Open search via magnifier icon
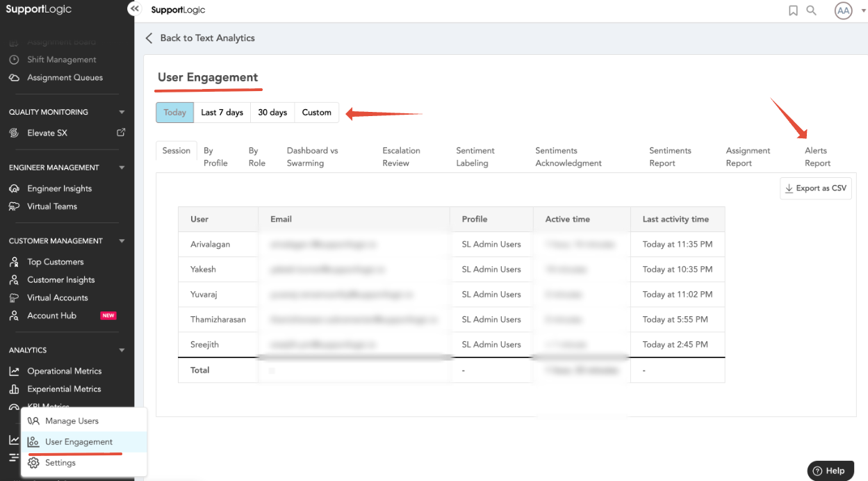Screen dimensions: 868x481 pyautogui.click(x=811, y=10)
